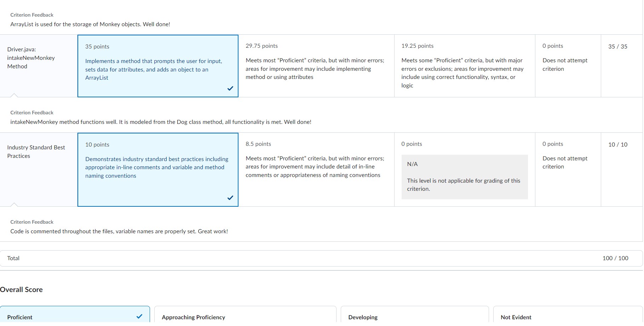Click the checkmark beside Proficient overall score

[139, 317]
